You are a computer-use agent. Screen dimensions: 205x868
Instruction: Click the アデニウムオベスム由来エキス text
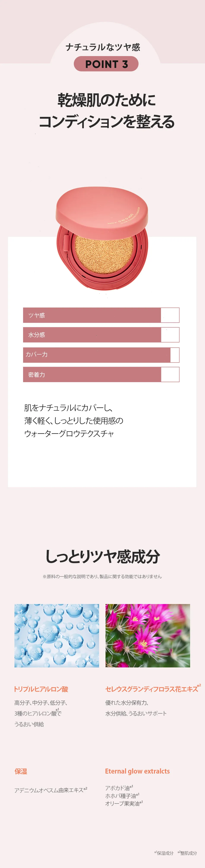click(50, 790)
